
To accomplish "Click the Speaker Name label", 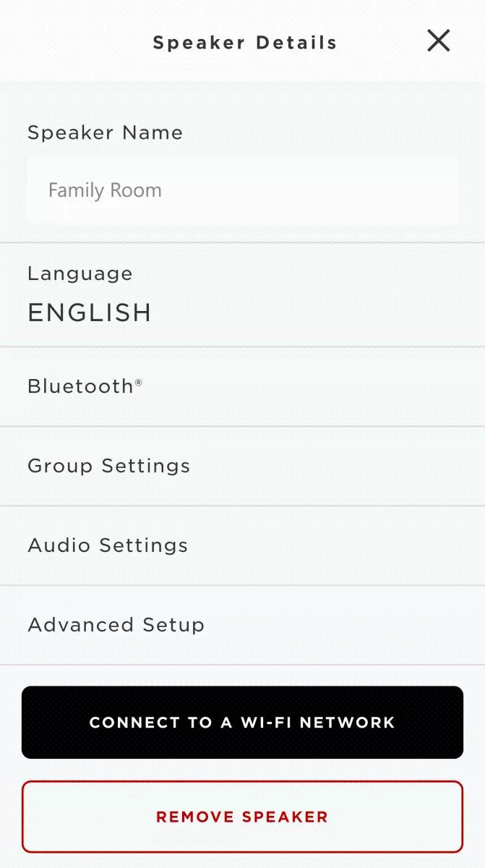I will coord(105,133).
